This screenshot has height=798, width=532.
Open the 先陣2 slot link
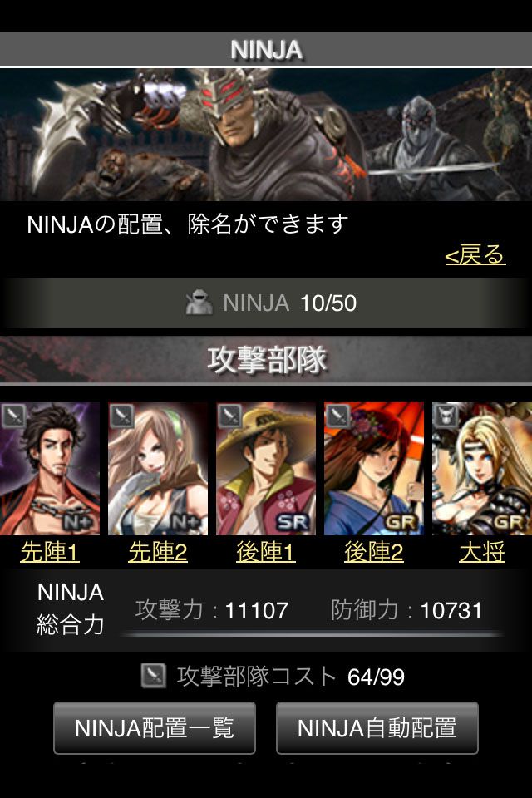(x=158, y=552)
